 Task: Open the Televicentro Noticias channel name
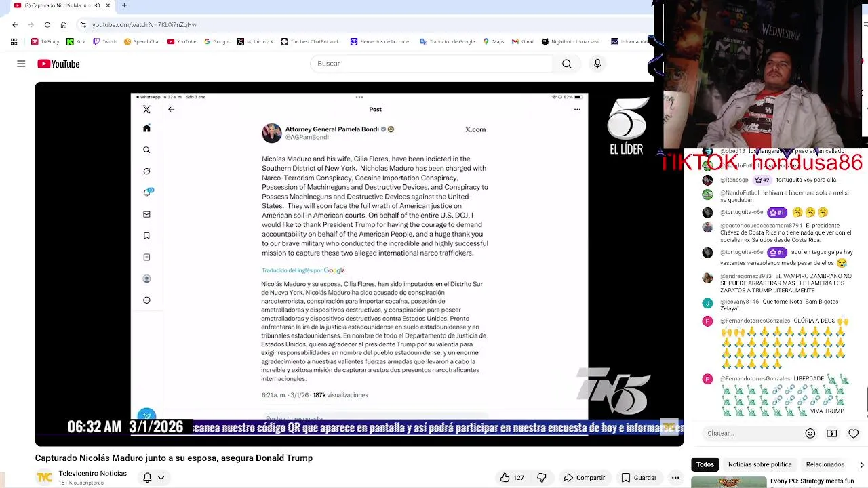click(92, 474)
